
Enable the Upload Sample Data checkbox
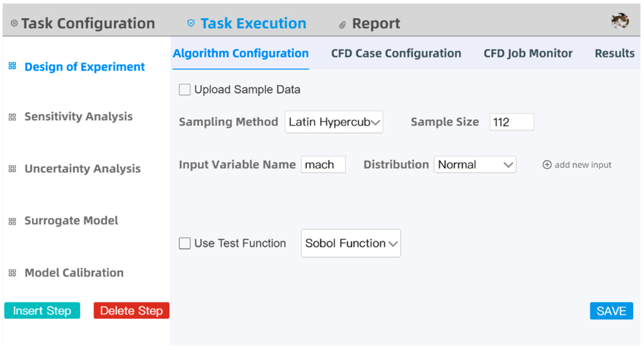184,90
